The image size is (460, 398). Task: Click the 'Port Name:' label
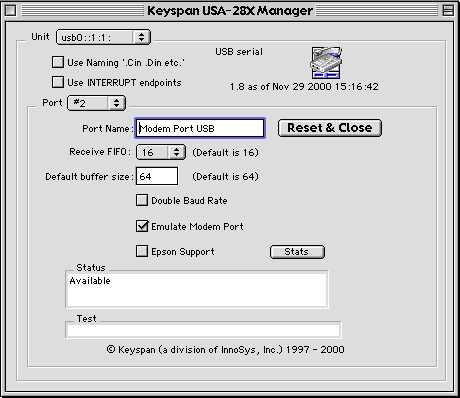(x=108, y=129)
